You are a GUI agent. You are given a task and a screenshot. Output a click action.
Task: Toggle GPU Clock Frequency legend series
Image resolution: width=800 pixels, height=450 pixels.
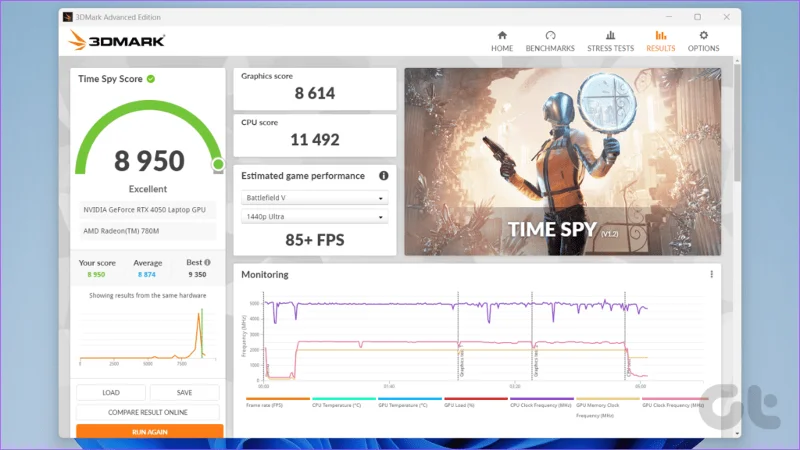[x=673, y=405]
